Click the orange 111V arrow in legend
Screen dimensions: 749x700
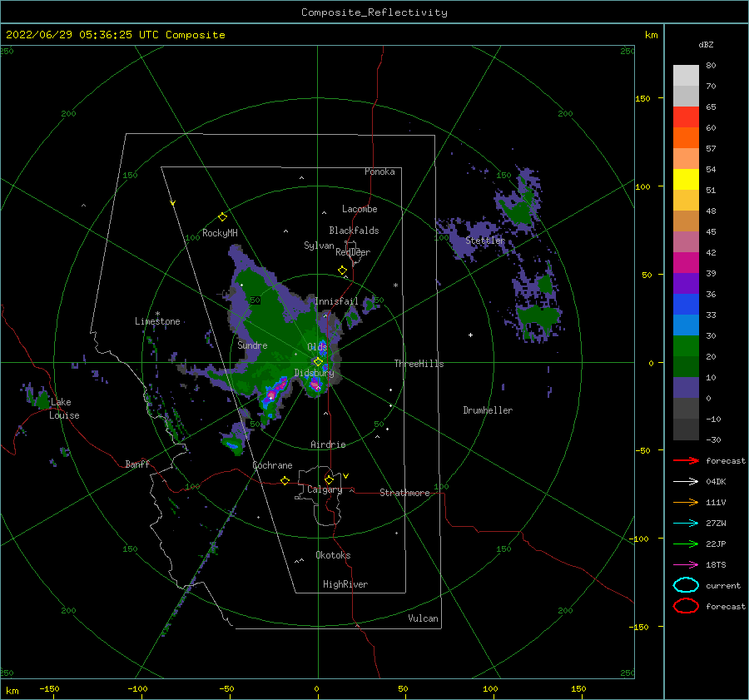(686, 502)
